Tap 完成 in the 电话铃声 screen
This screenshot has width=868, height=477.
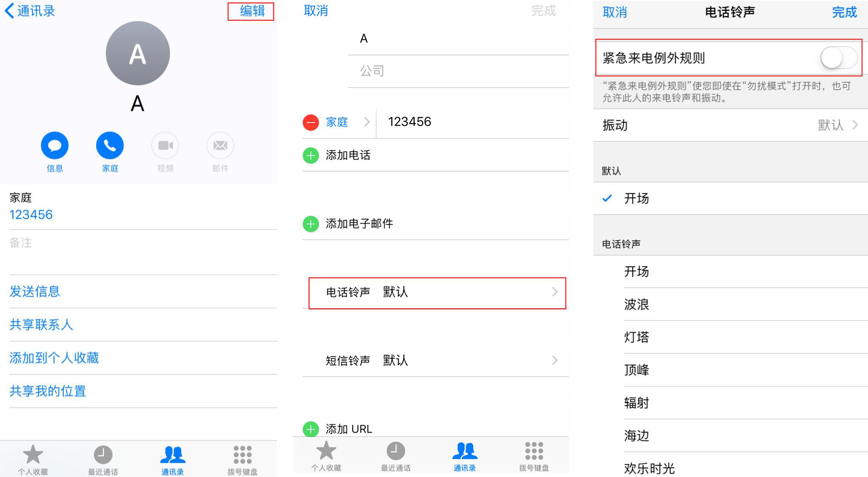pos(844,12)
